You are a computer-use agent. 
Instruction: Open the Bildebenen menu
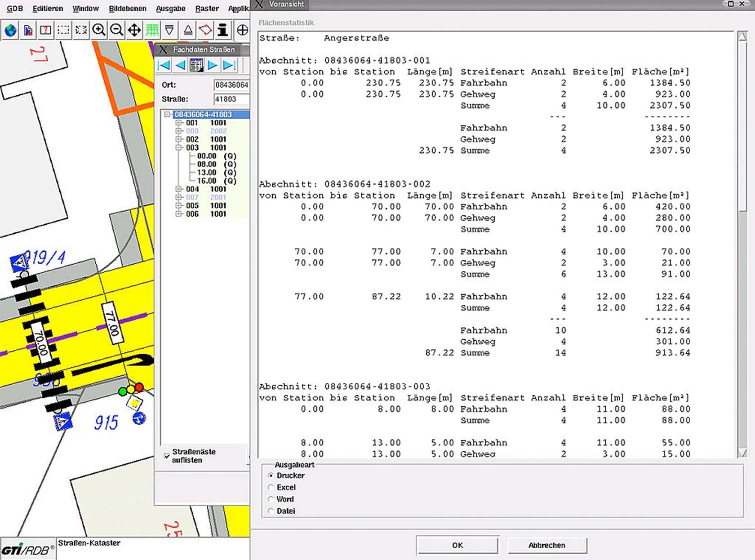click(127, 8)
